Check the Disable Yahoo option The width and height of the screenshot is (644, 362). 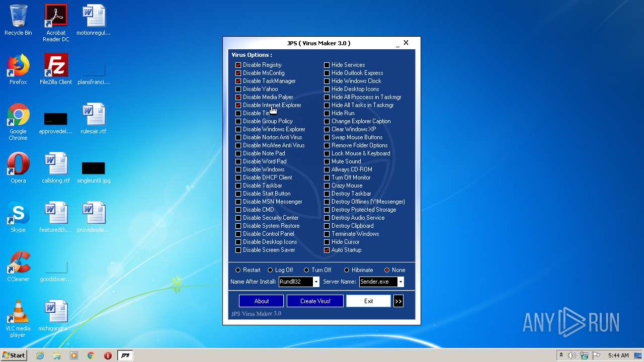point(238,89)
